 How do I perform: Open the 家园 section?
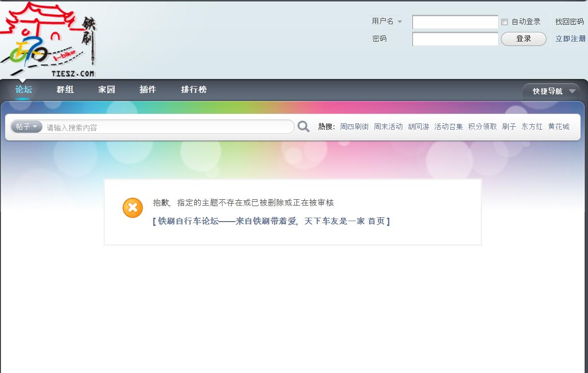click(x=106, y=90)
